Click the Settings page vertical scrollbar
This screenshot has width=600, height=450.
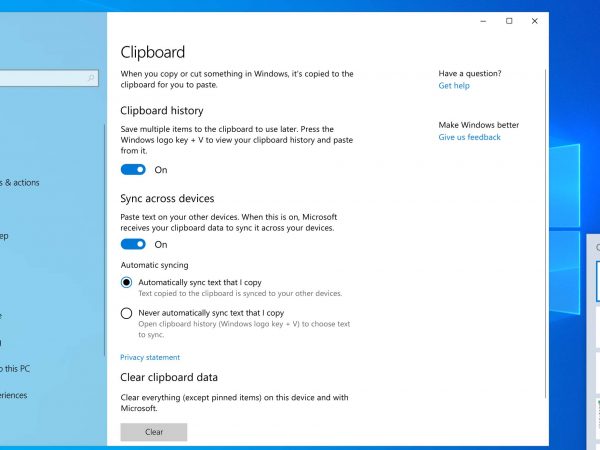pos(545,233)
